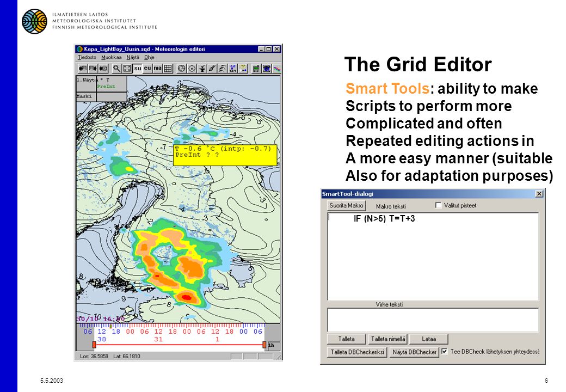The height and width of the screenshot is (392, 566).
Task: Click the 'Lat: 66.1810' status bar value
Action: (127, 356)
